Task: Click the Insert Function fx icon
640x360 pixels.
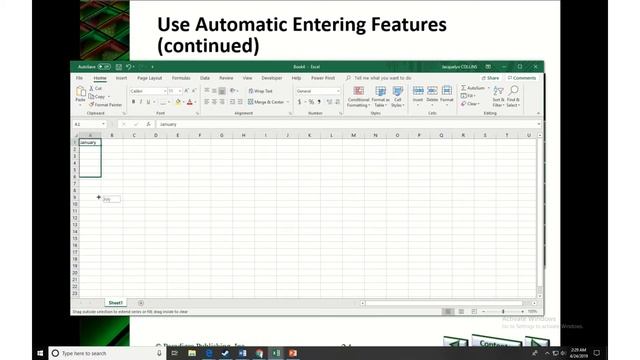Action: click(x=149, y=124)
